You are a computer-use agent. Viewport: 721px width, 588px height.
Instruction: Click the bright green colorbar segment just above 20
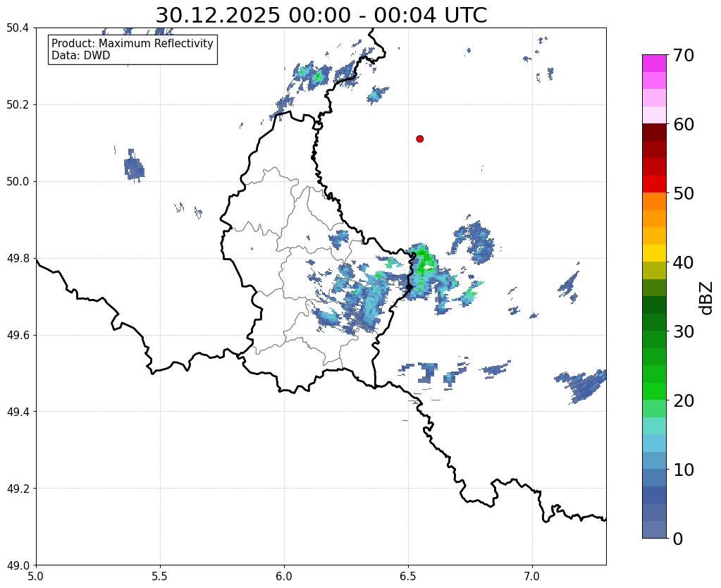[654, 391]
